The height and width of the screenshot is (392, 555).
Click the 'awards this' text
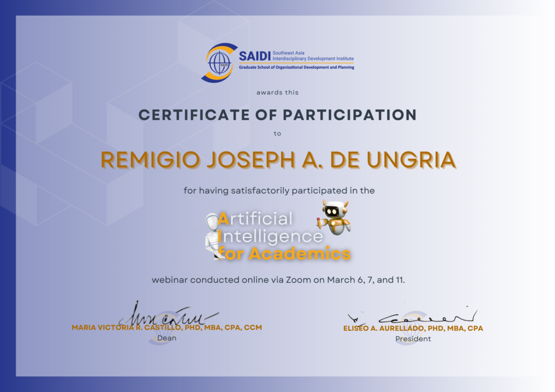point(277,93)
